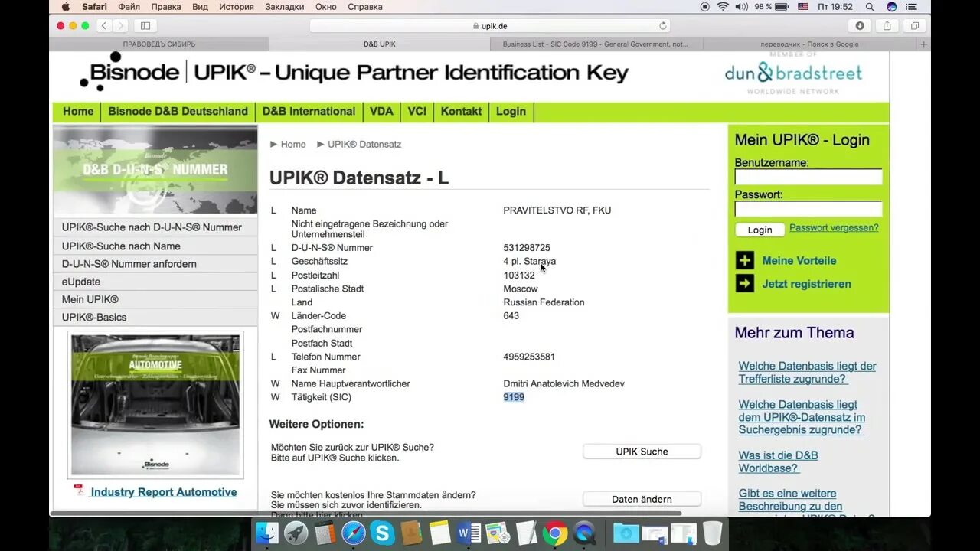The width and height of the screenshot is (980, 551).
Task: Click the Daten ändern button
Action: [642, 499]
